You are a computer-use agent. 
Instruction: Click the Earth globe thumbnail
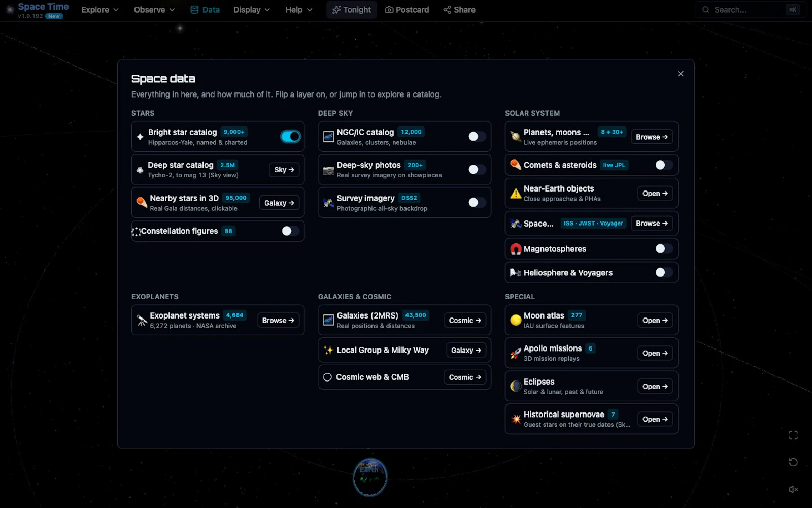pos(370,477)
